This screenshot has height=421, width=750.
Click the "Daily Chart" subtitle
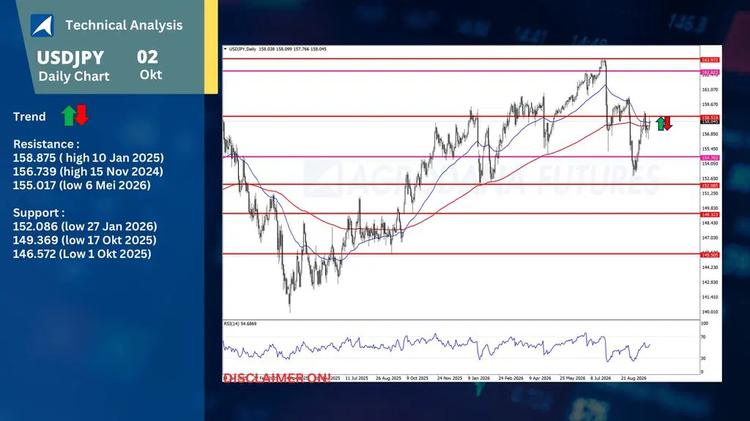tap(74, 76)
